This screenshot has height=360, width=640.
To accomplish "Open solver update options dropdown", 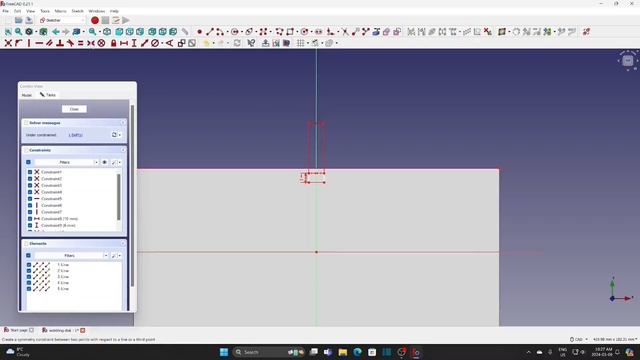I will (x=120, y=135).
